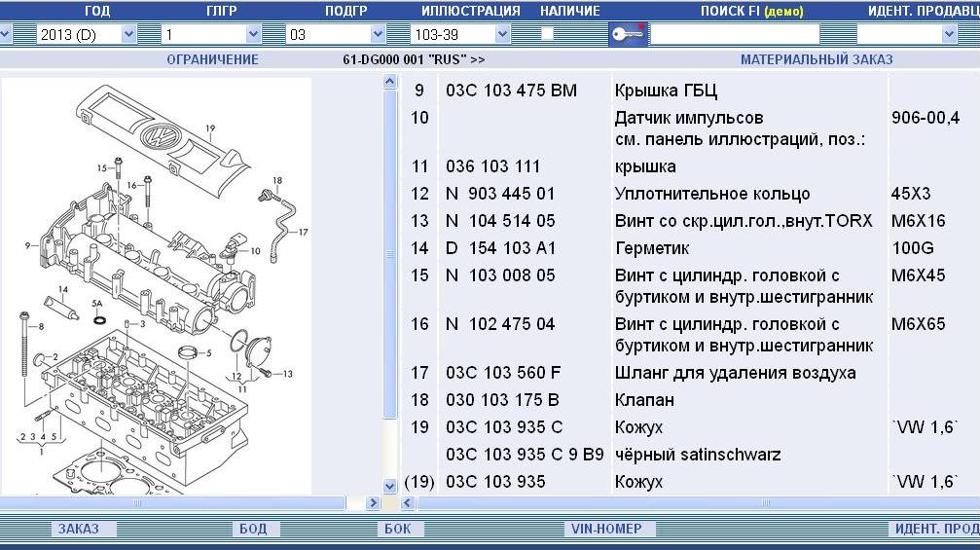Select part row 03C 103 475 BM
The width and height of the screenshot is (980, 550).
511,91
